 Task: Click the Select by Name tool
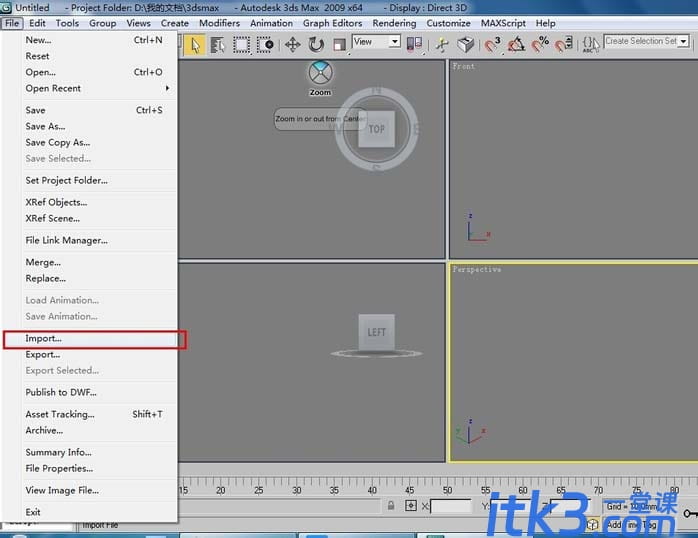pyautogui.click(x=218, y=45)
